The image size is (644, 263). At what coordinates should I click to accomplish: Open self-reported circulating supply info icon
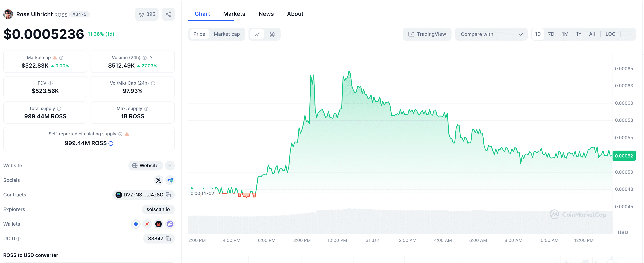pos(120,134)
